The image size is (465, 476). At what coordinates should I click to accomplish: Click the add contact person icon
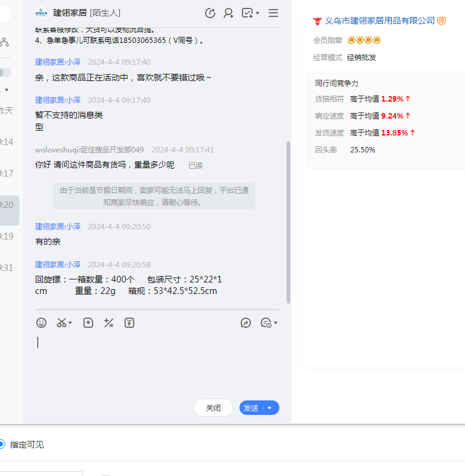pos(229,13)
